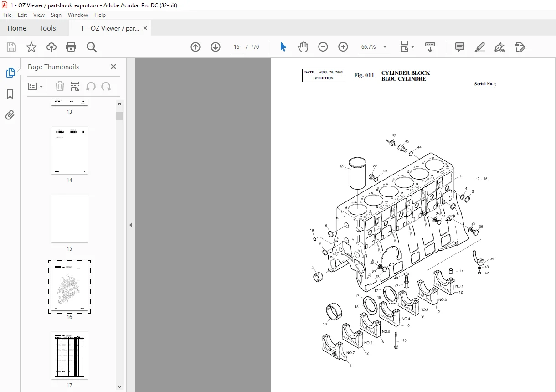Choose the selection arrow tool
Viewport: 556px width, 392px height.
(283, 47)
